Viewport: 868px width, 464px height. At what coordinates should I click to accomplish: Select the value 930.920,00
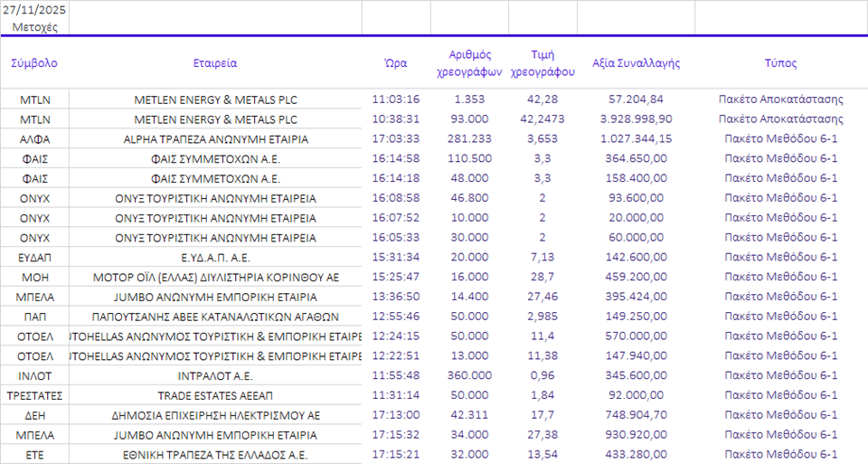[636, 435]
